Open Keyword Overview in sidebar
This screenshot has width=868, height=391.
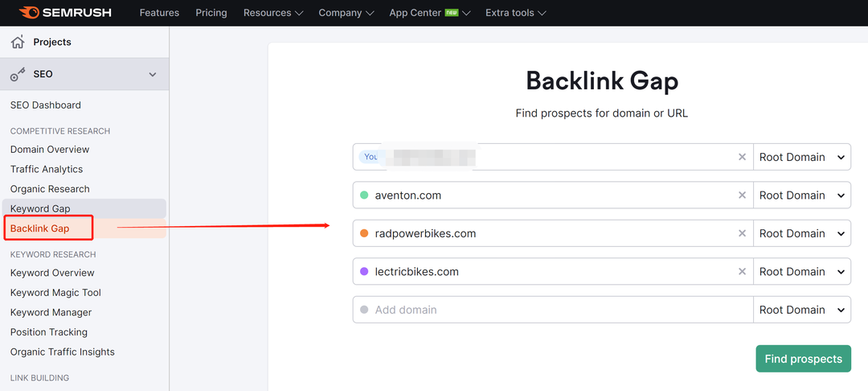pyautogui.click(x=52, y=273)
